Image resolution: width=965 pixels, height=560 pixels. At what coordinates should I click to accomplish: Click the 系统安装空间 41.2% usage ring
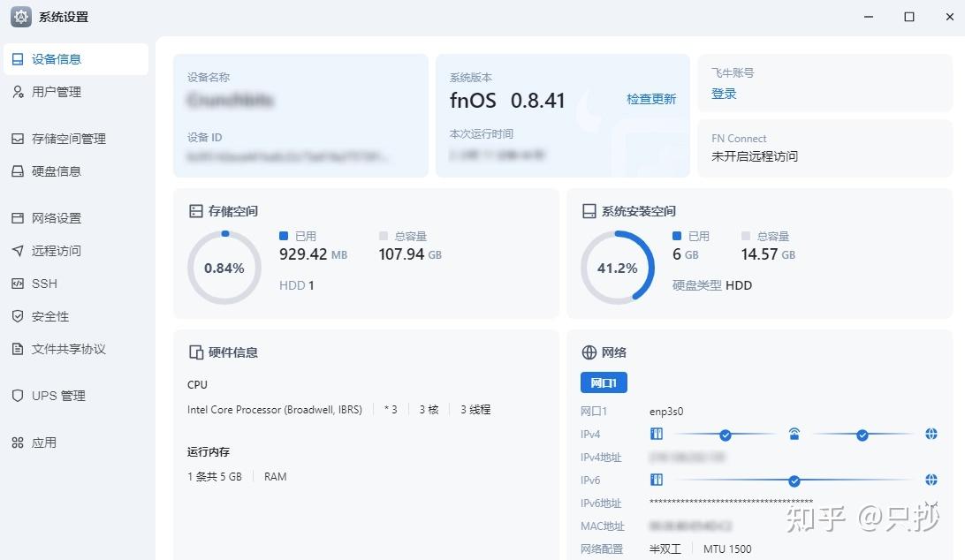[617, 268]
